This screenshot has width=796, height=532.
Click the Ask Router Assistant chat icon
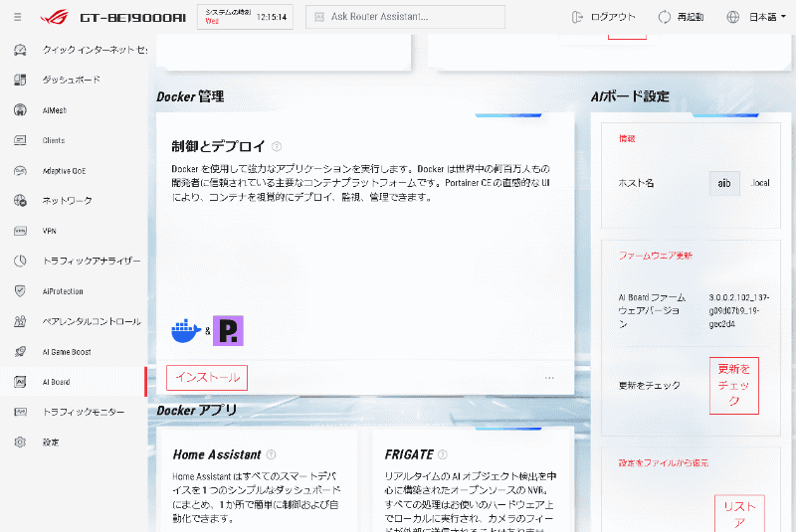319,17
